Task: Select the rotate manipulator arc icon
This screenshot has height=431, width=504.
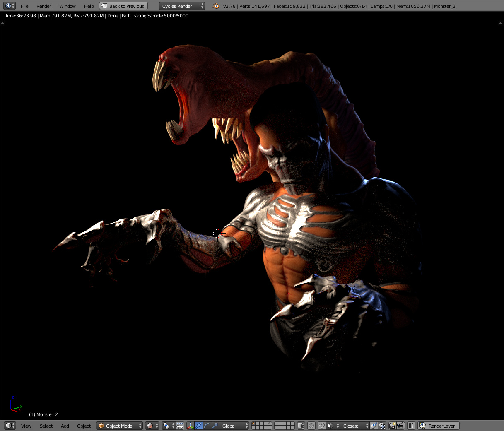Action: (207, 426)
